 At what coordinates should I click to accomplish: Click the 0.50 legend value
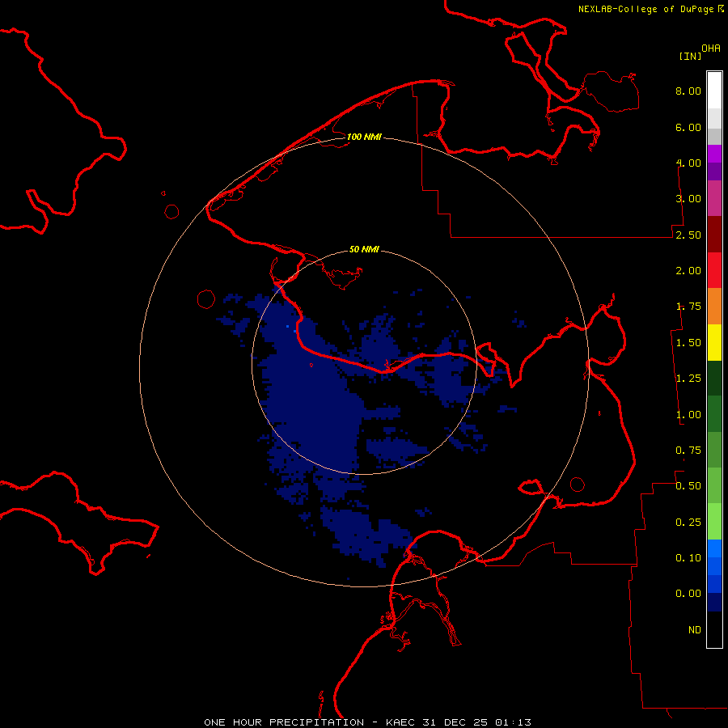click(688, 486)
